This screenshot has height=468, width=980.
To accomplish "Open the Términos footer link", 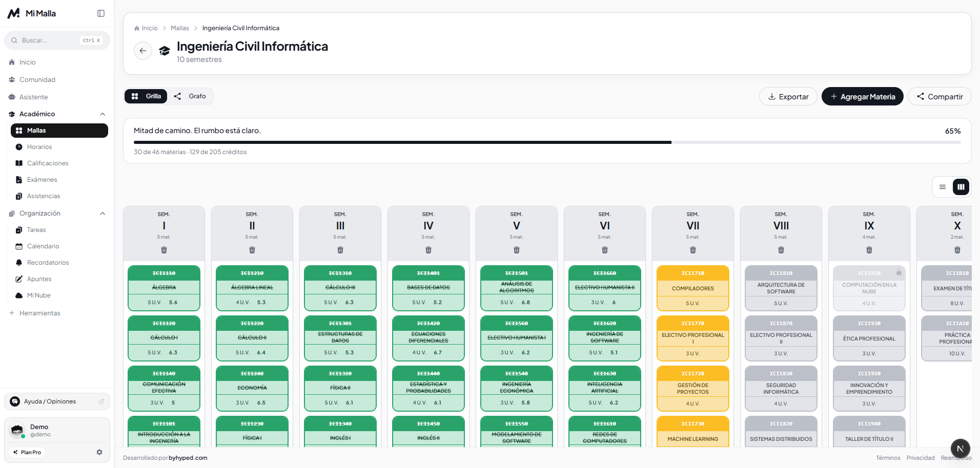I will pyautogui.click(x=888, y=458).
